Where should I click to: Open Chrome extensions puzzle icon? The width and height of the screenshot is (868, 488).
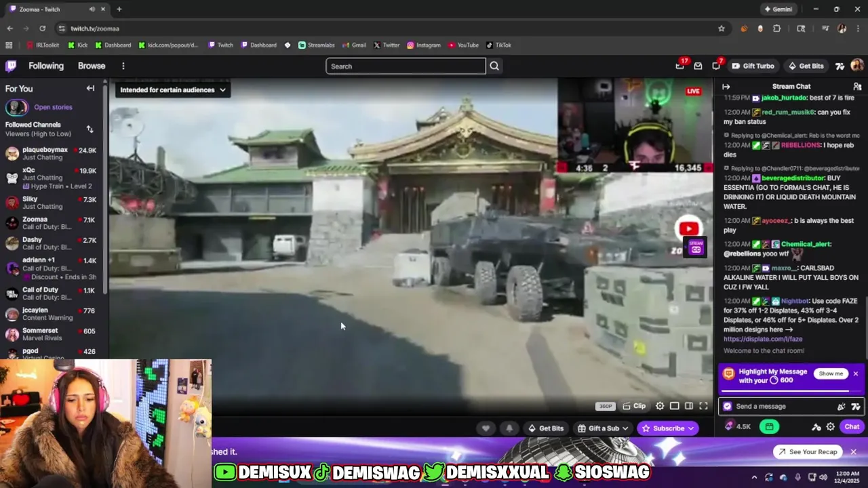coord(777,28)
